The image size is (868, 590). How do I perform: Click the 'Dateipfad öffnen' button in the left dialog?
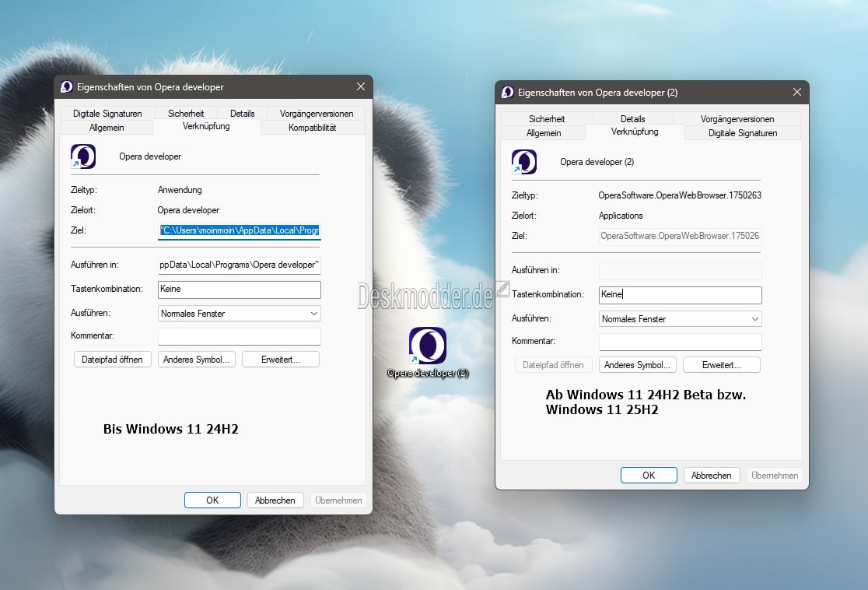coord(112,360)
